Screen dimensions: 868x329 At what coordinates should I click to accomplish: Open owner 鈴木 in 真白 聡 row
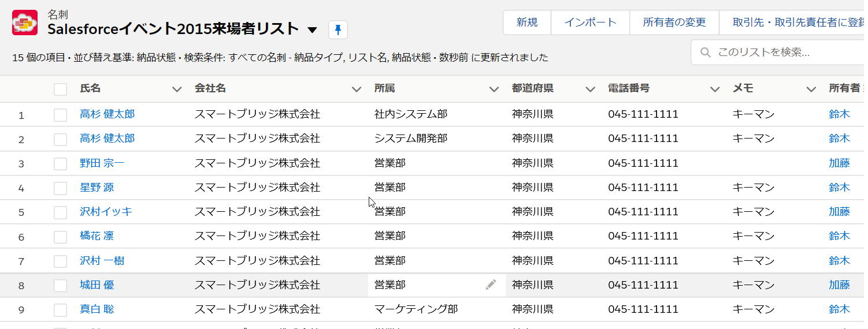pyautogui.click(x=839, y=309)
